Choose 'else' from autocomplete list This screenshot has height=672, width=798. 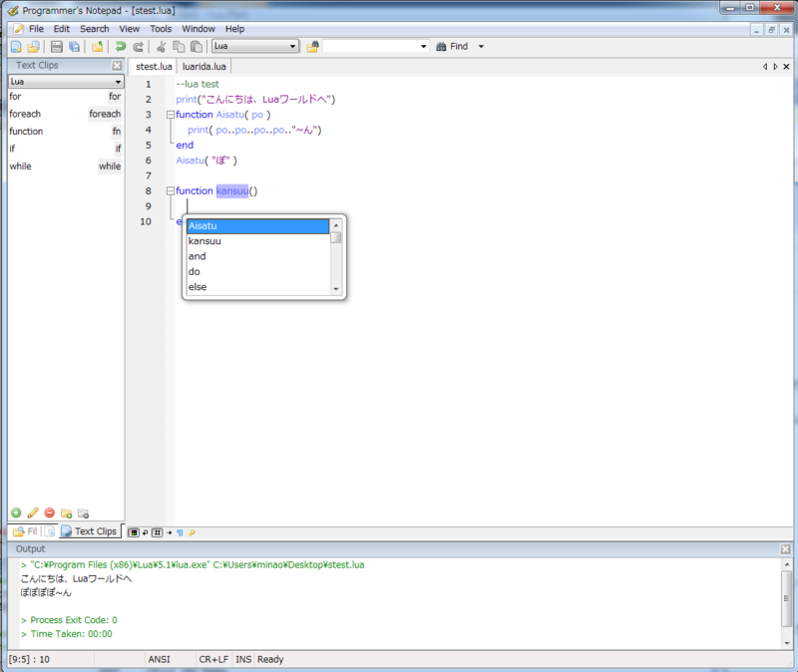click(x=257, y=287)
